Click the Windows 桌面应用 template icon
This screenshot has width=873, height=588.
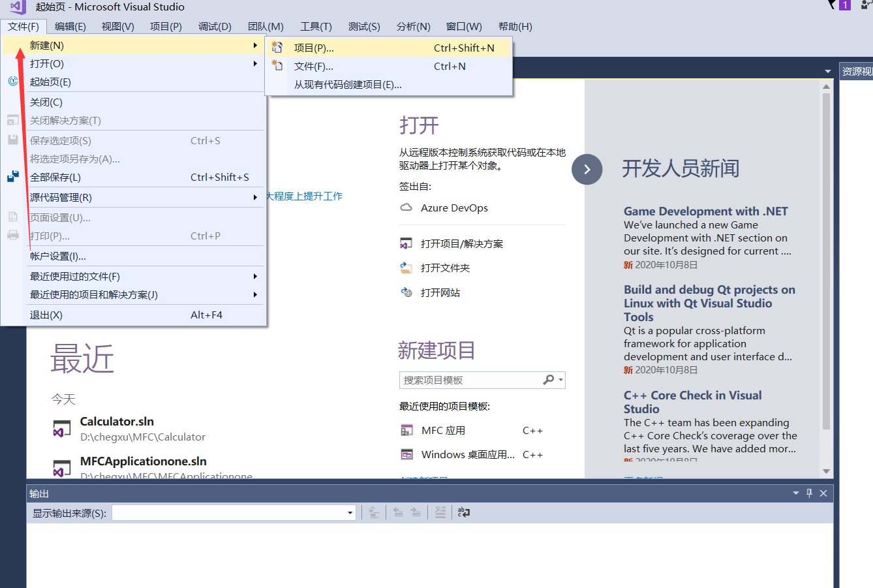tap(406, 454)
